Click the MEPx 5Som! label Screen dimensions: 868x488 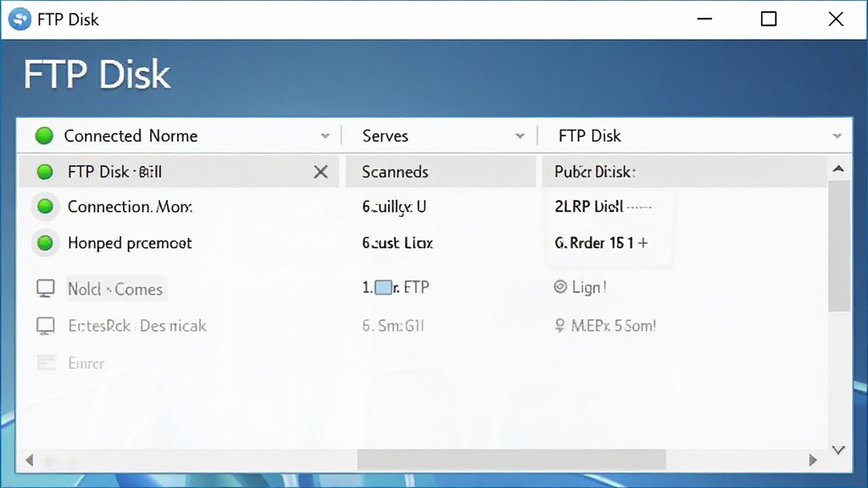[x=614, y=326]
